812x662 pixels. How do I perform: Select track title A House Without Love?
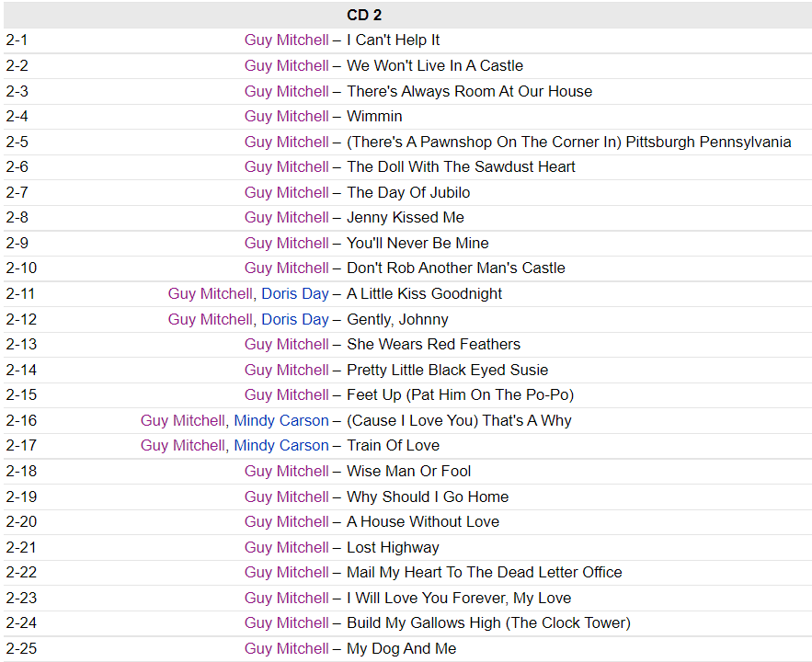(423, 521)
